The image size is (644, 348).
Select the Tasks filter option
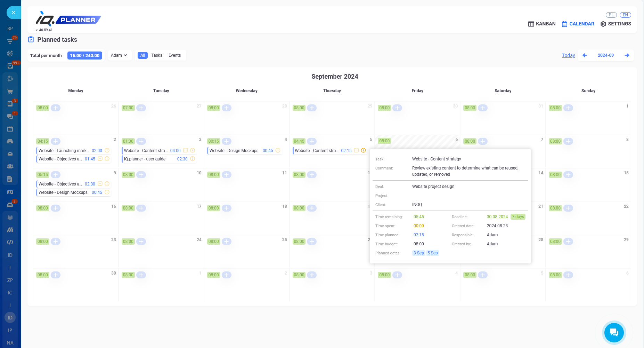pyautogui.click(x=157, y=55)
